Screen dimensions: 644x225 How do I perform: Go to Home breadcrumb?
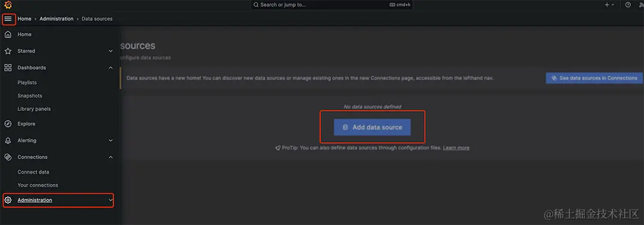(24, 19)
